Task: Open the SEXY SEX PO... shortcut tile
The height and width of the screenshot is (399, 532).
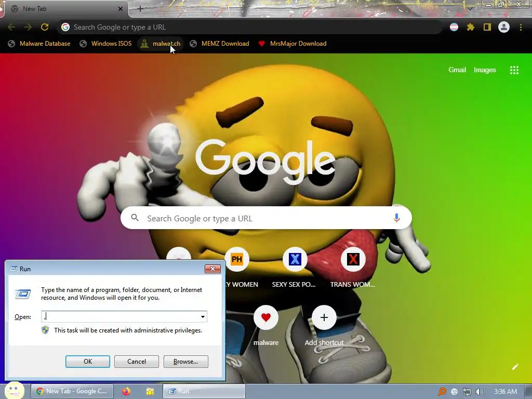Action: click(295, 260)
